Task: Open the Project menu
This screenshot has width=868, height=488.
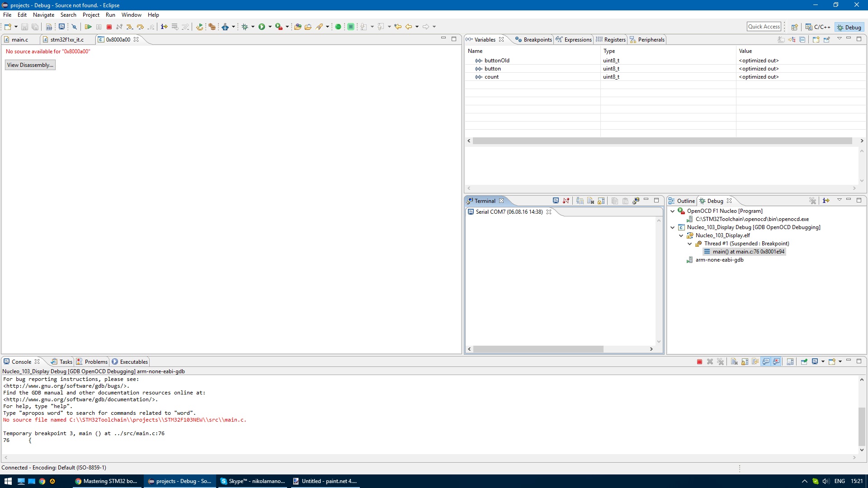Action: [x=91, y=15]
